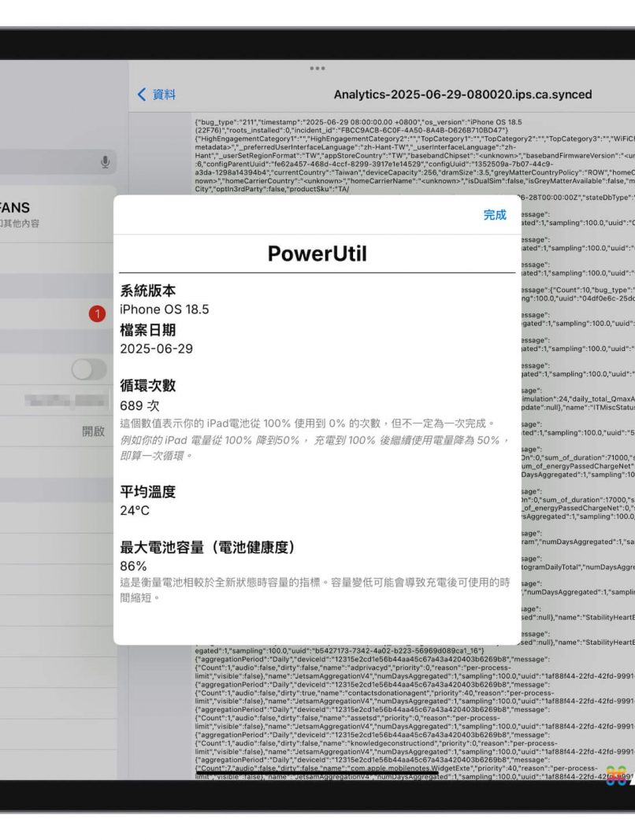Click the 86% battery health value
635x840 pixels.
[x=133, y=566]
